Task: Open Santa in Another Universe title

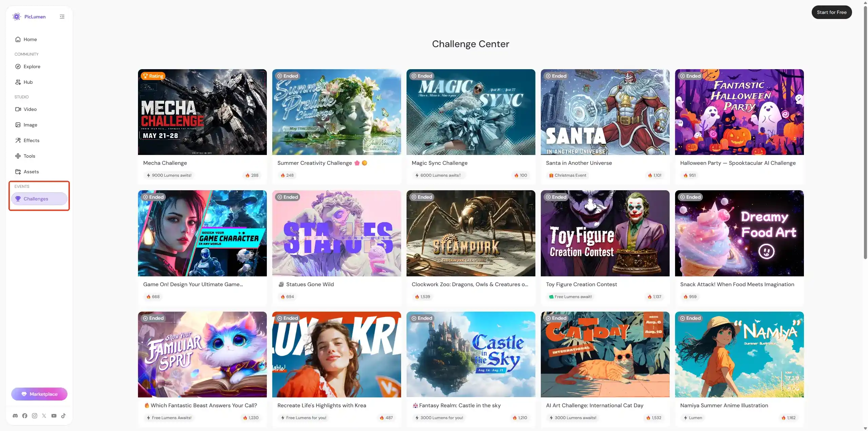Action: [x=579, y=163]
